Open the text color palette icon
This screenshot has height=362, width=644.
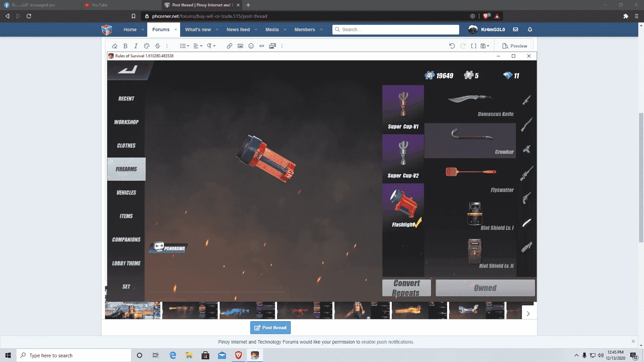point(147,46)
